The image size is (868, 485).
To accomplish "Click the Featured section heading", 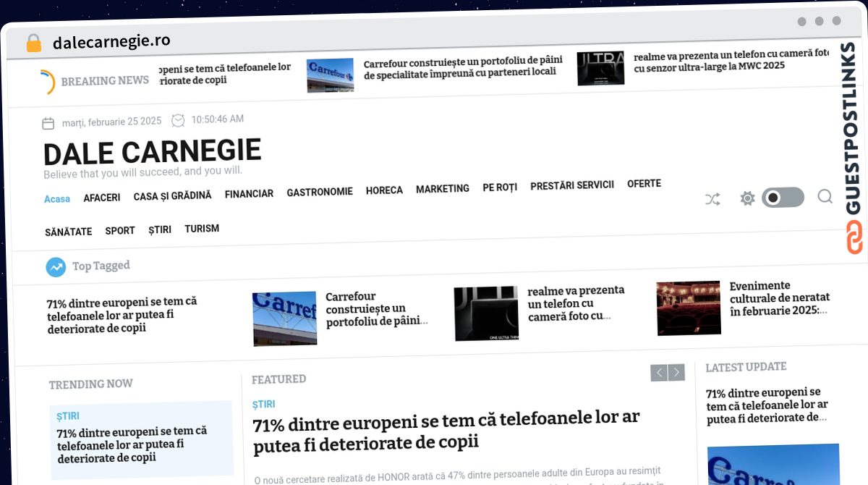I will 278,379.
